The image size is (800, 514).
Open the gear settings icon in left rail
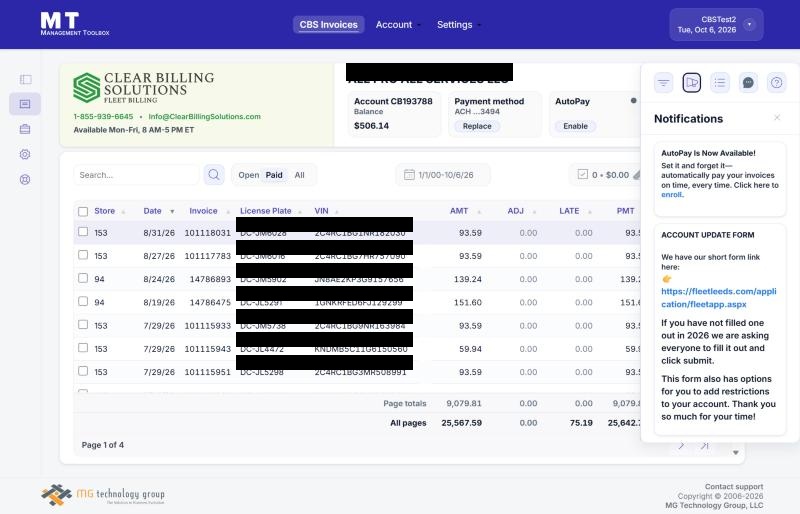[25, 154]
